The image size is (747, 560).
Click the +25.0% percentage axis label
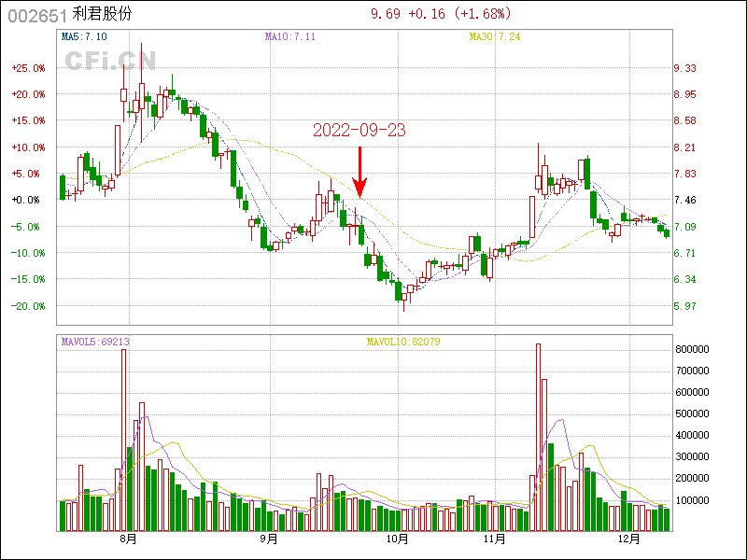29,68
